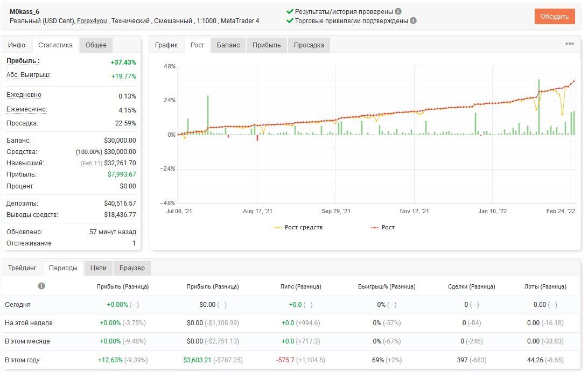Open the Просадка chart tab

tap(309, 45)
